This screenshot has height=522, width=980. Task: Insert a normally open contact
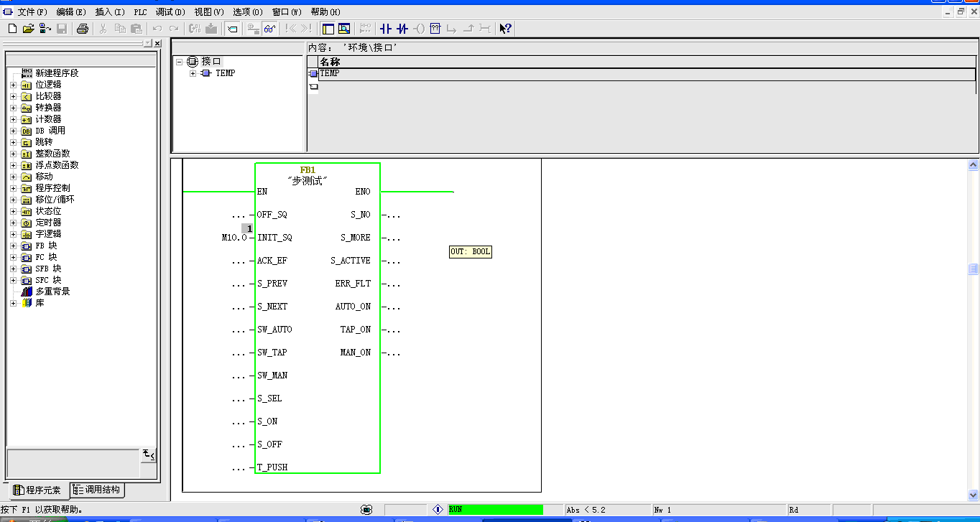click(386, 29)
